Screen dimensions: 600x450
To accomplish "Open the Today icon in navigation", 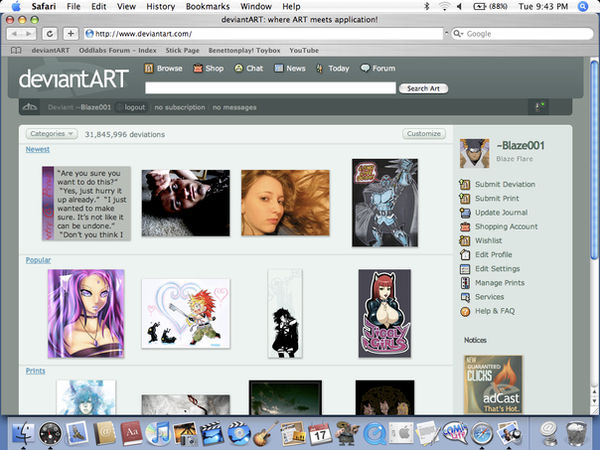I will (320, 69).
